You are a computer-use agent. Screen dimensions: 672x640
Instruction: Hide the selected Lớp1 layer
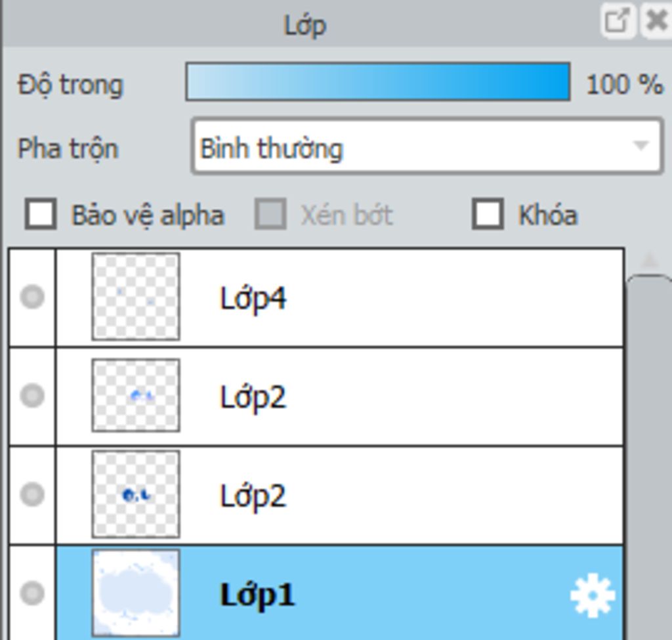tap(32, 593)
